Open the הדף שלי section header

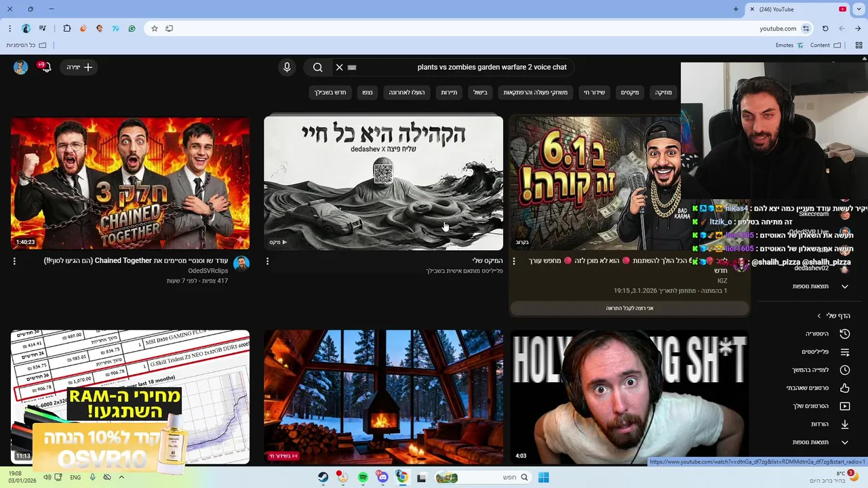(833, 315)
